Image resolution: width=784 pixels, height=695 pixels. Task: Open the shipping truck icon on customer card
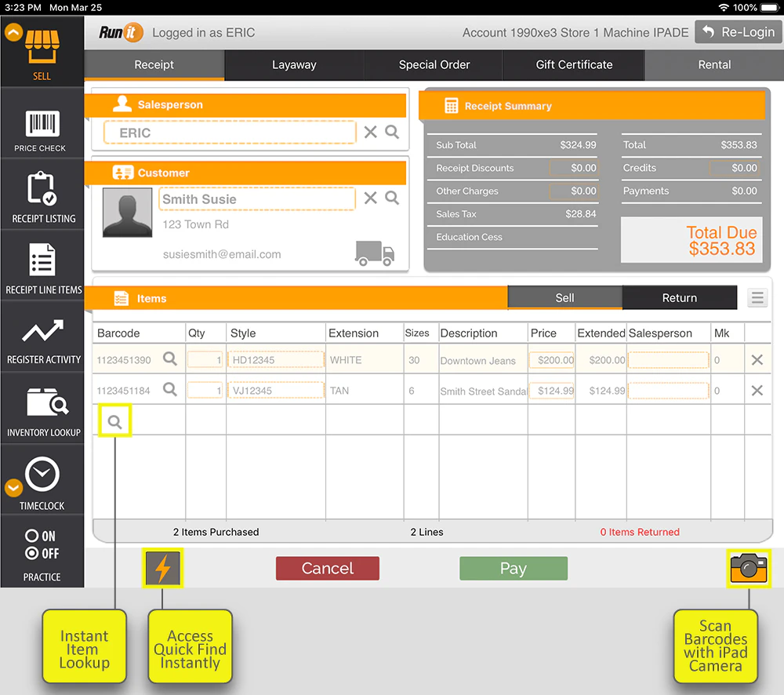374,253
